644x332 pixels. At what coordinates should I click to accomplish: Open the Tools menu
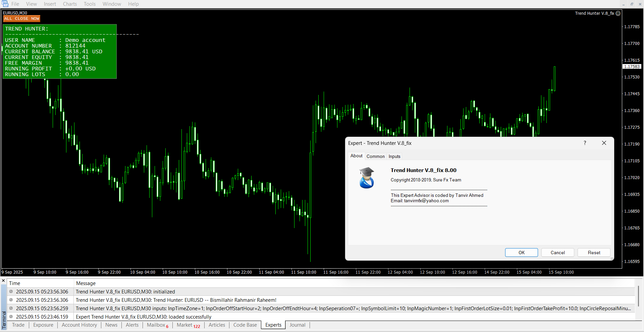pos(90,4)
